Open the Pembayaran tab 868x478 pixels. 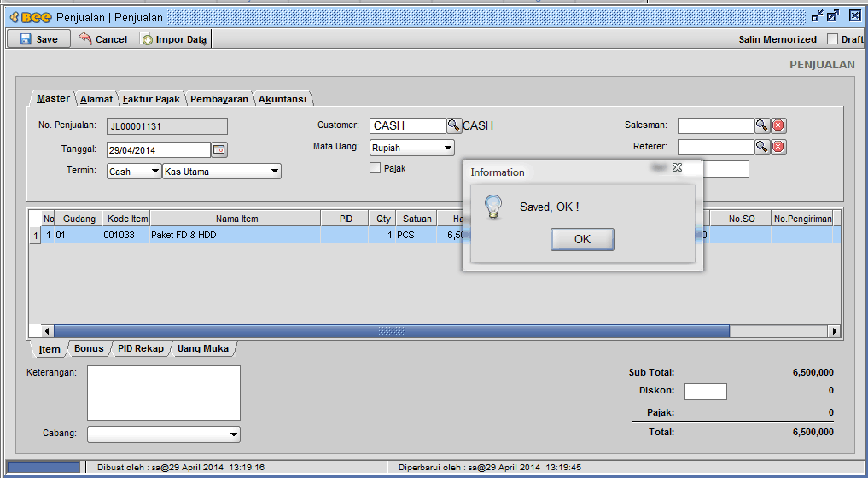pos(219,99)
